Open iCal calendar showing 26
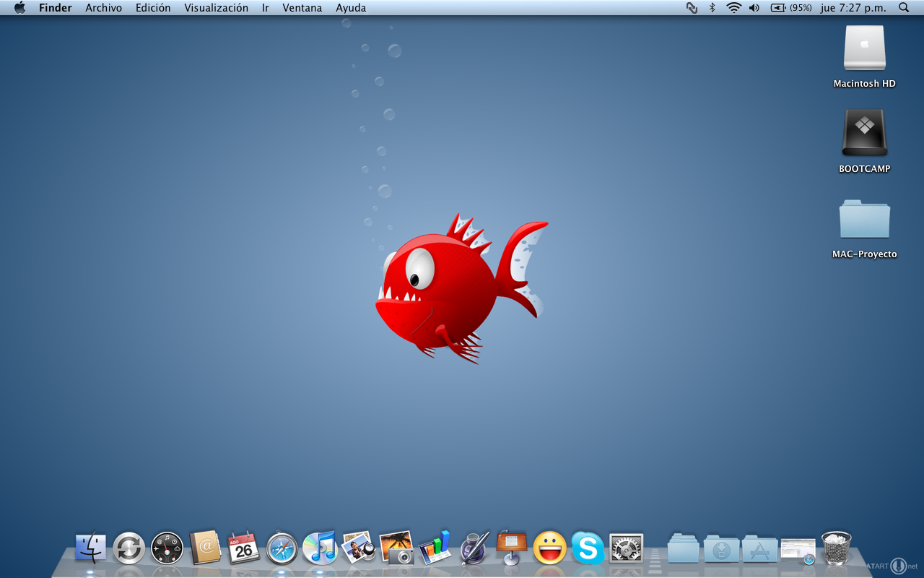This screenshot has width=924, height=578. coord(244,548)
